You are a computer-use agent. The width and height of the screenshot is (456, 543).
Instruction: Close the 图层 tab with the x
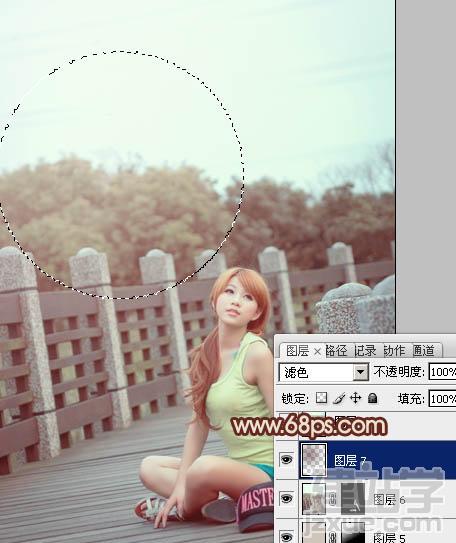(317, 352)
